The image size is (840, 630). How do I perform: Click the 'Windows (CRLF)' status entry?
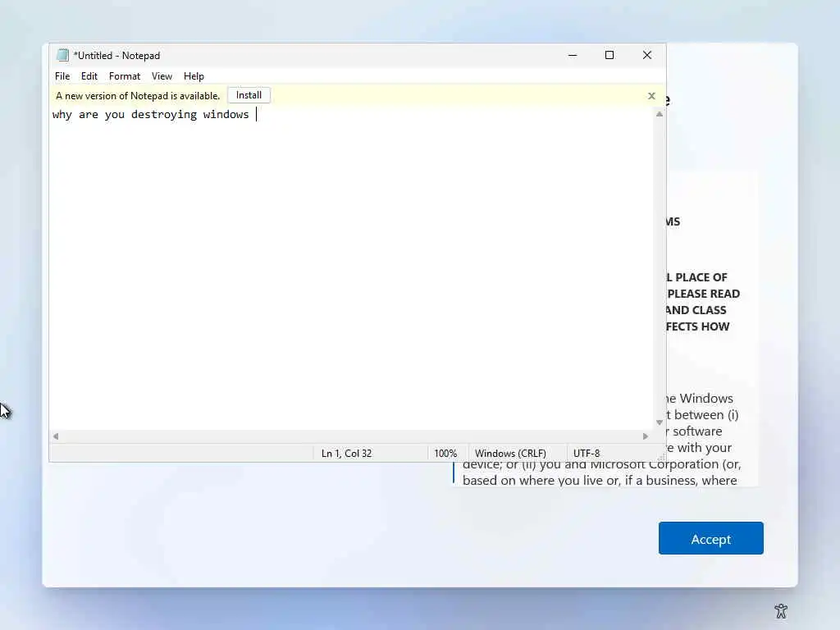click(x=510, y=453)
